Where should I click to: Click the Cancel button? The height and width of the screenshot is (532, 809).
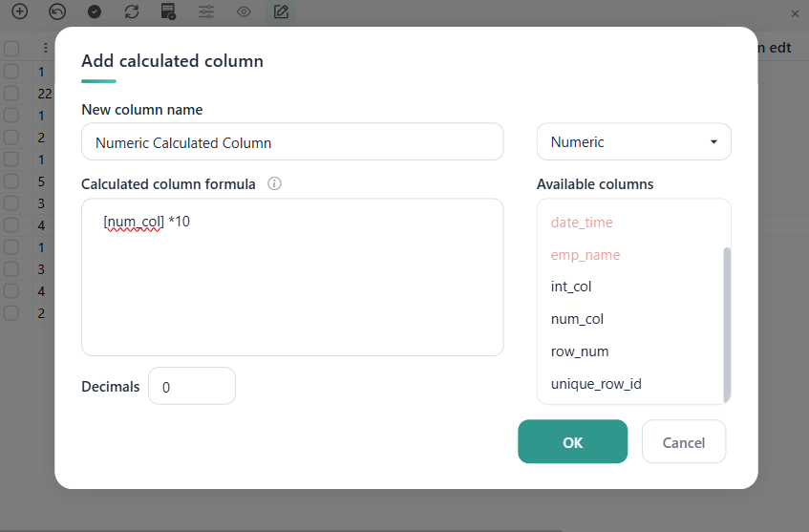pos(684,441)
